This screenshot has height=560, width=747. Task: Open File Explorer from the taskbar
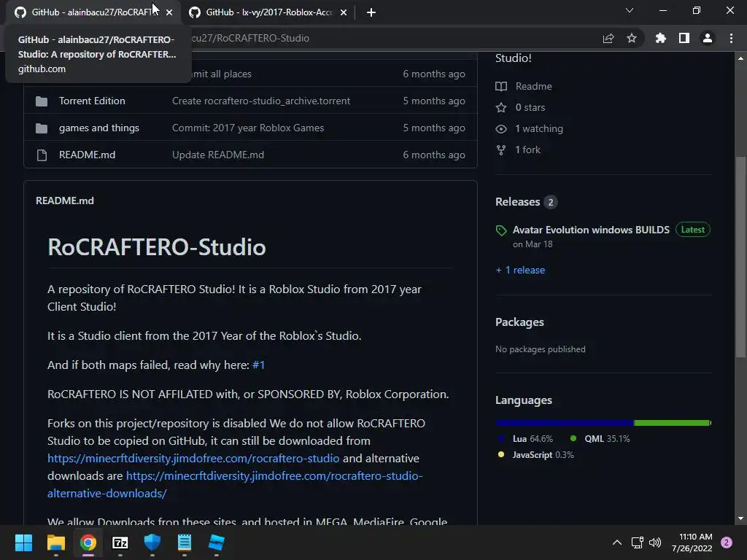(55, 542)
